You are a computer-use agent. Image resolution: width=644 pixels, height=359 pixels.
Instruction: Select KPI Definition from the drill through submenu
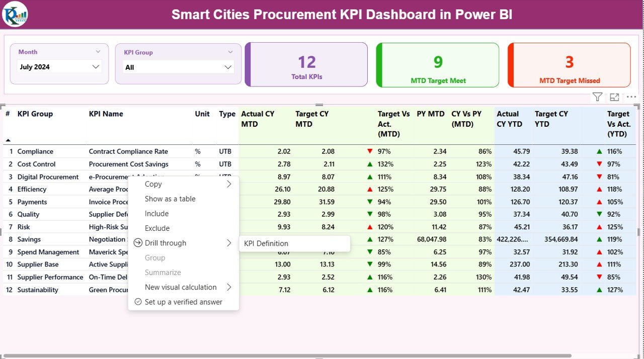[x=265, y=243]
